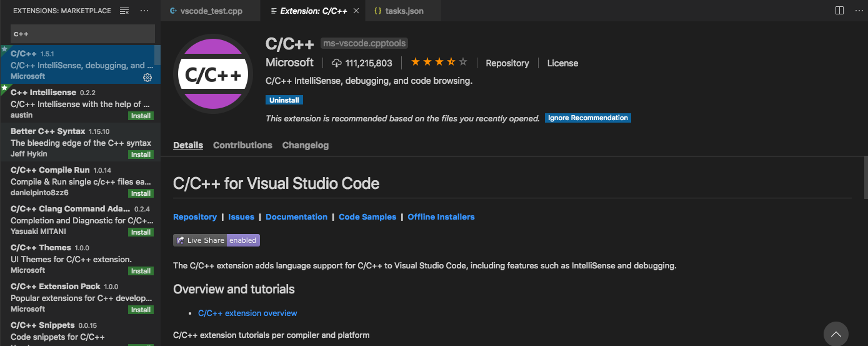868x346 pixels.
Task: Open the Offline Installers link
Action: 441,217
